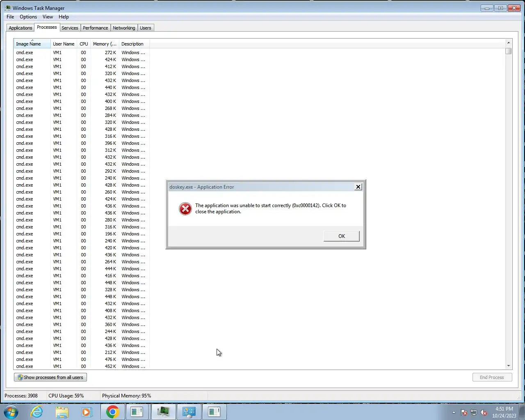
Task: Pick the cmd.exe row using 284 K
Action: (82, 115)
